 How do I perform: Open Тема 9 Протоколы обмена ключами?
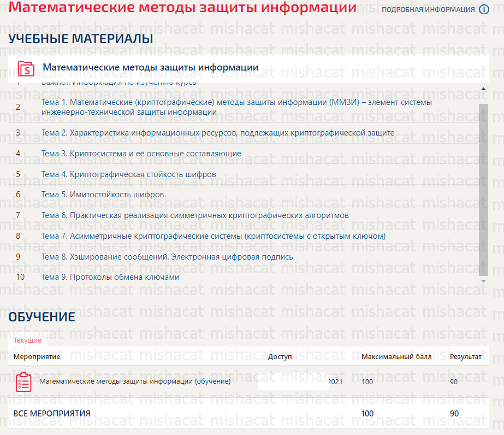110,277
